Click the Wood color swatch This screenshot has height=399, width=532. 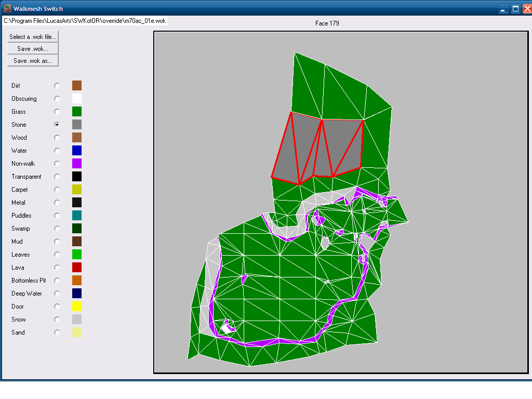pos(77,137)
